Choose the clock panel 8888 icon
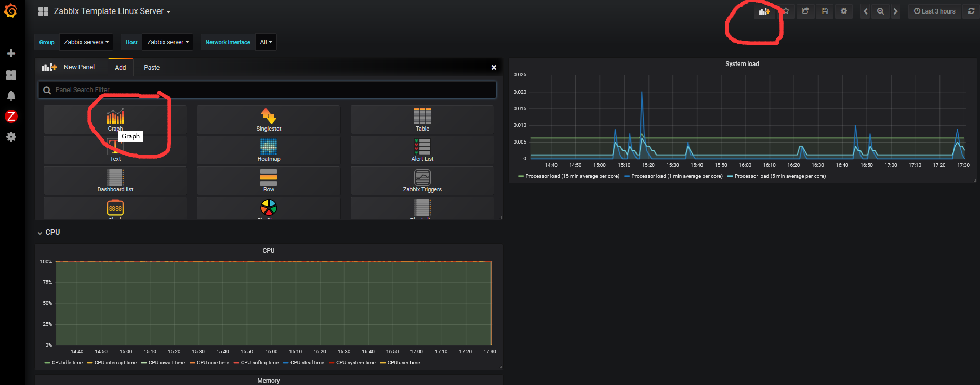The height and width of the screenshot is (385, 980). 115,208
